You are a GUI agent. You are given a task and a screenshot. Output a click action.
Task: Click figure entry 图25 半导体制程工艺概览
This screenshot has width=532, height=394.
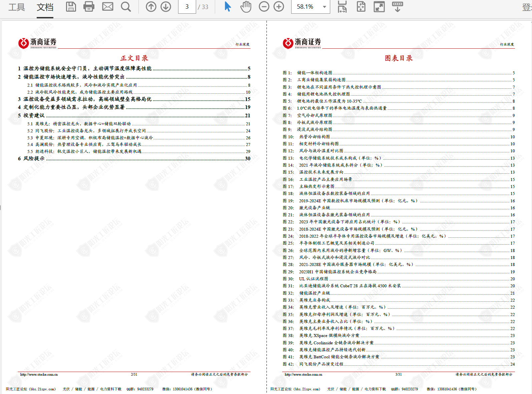coord(399,243)
